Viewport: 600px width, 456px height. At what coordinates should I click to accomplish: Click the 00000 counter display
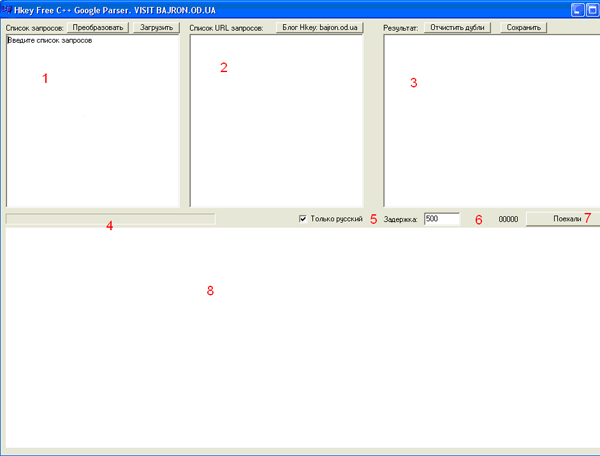508,218
